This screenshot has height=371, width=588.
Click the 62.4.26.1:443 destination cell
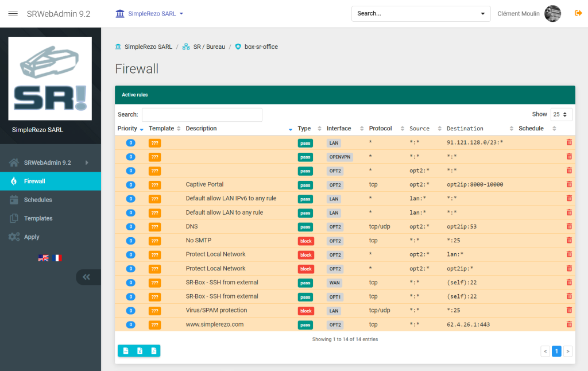[468, 324]
